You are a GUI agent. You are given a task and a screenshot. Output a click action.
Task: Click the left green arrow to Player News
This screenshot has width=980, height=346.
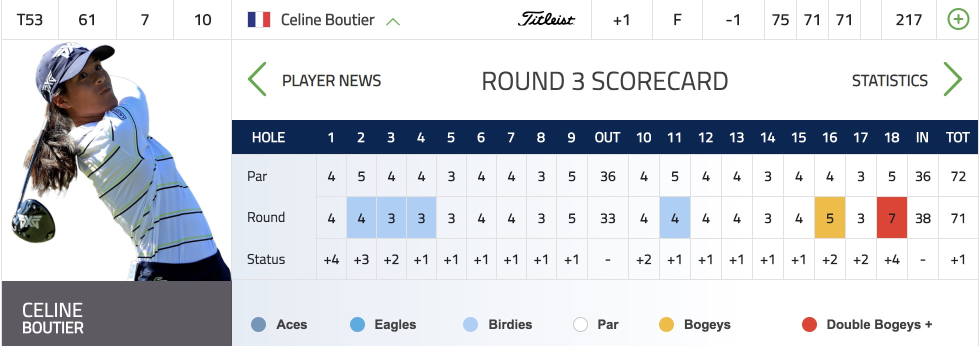257,79
